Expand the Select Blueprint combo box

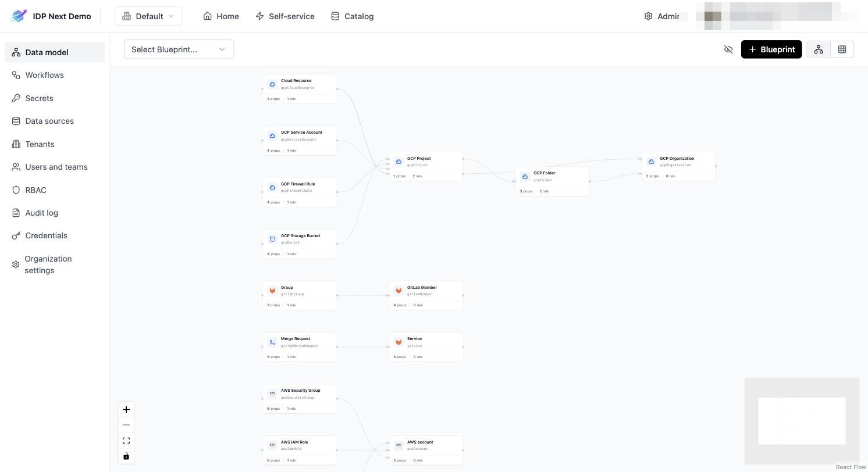click(179, 49)
